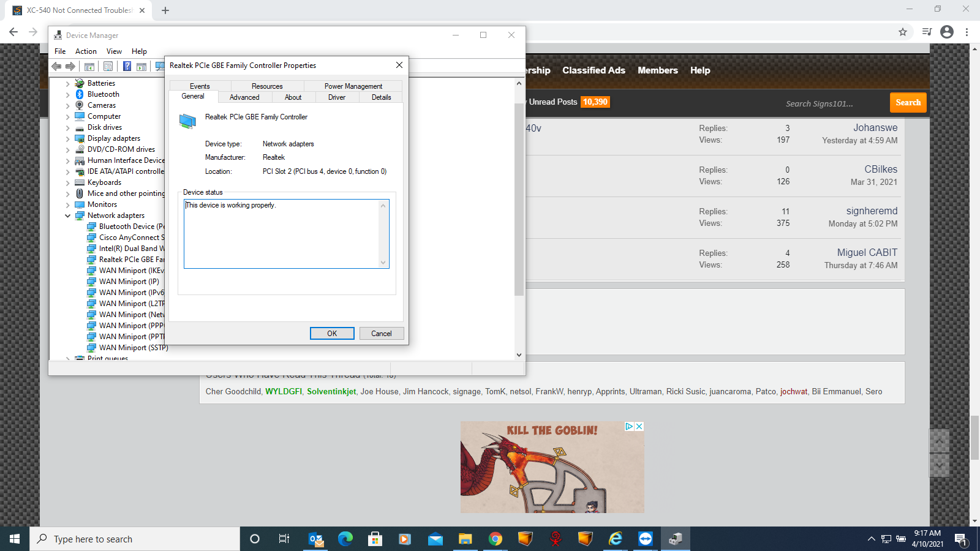Viewport: 980px width, 551px height.
Task: Open the Action menu in Device Manager
Action: pyautogui.click(x=86, y=51)
